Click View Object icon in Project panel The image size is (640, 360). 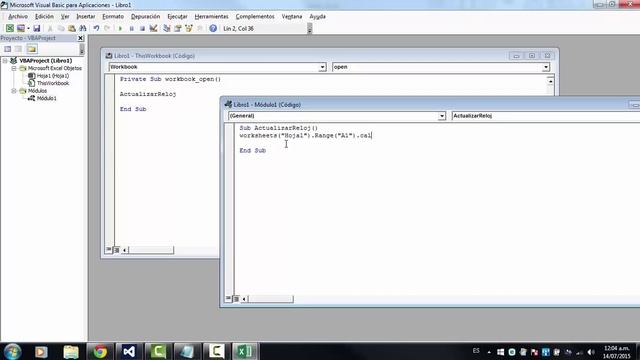tap(18, 49)
